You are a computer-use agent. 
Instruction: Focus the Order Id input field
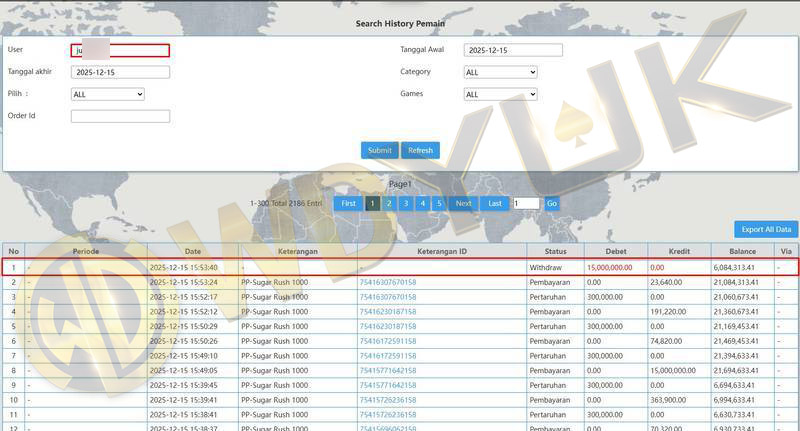point(120,116)
